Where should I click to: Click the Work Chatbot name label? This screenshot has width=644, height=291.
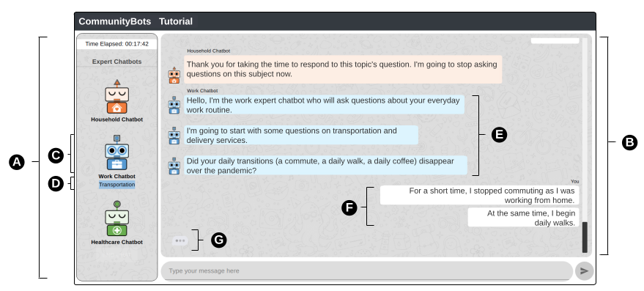point(117,177)
